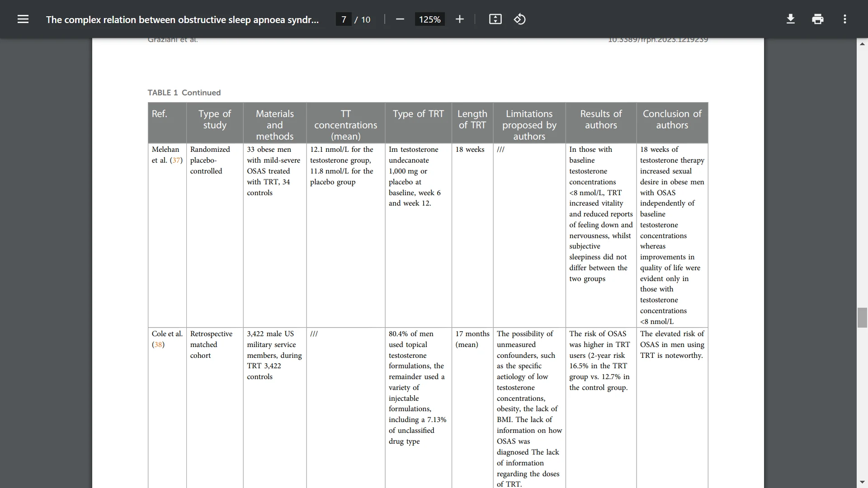Click the scrollbar down arrow

(862, 483)
